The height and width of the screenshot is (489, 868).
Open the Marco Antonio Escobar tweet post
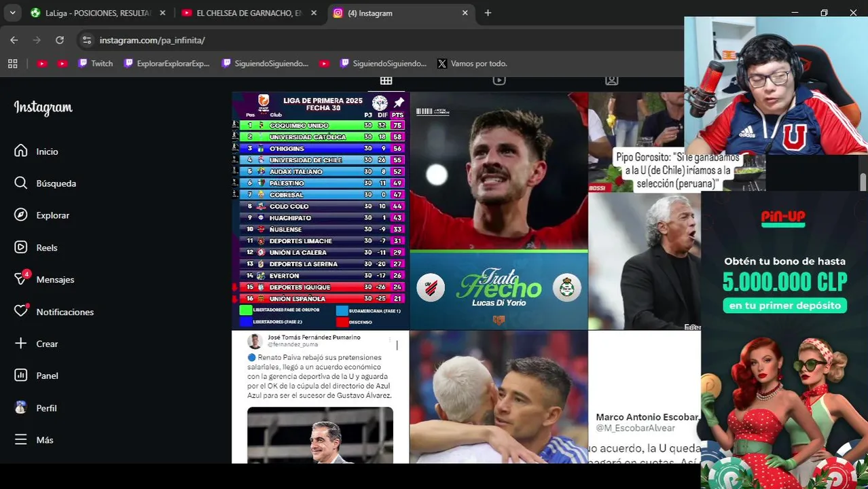pyautogui.click(x=644, y=397)
